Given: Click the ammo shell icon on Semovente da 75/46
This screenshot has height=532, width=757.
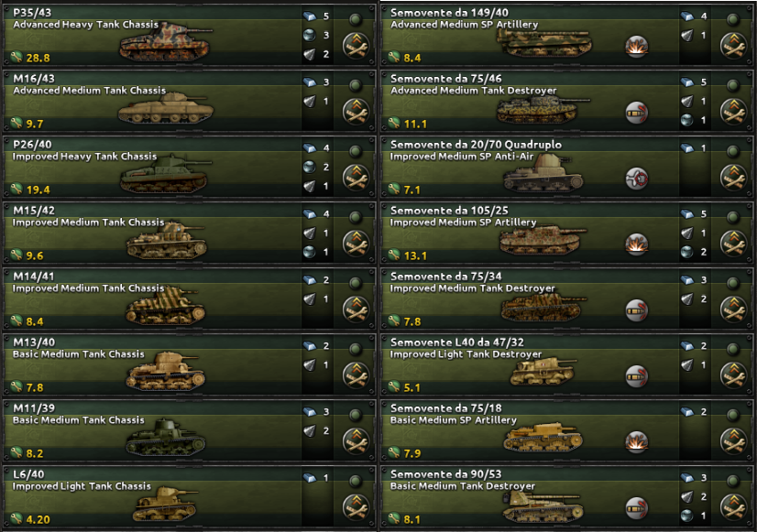Looking at the screenshot, I should [637, 113].
